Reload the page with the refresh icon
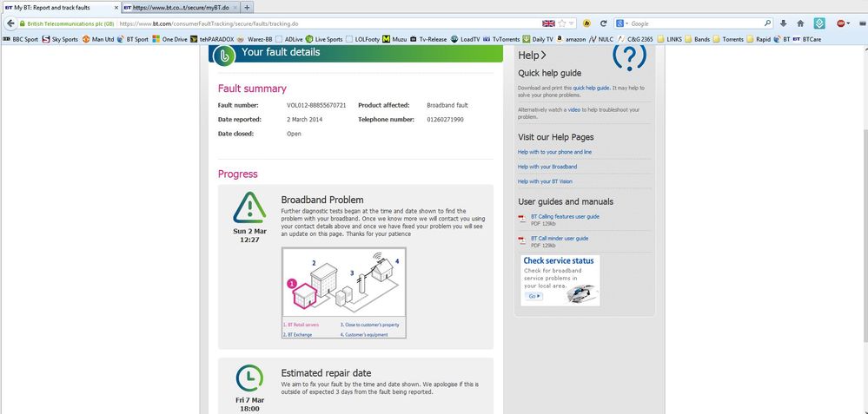 (603, 23)
